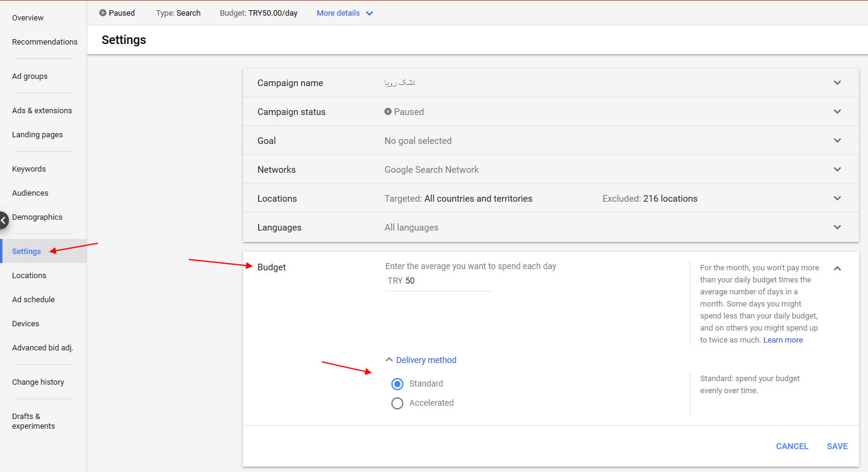Viewport: 868px width, 472px height.
Task: Open the More details dropdown
Action: [x=345, y=13]
